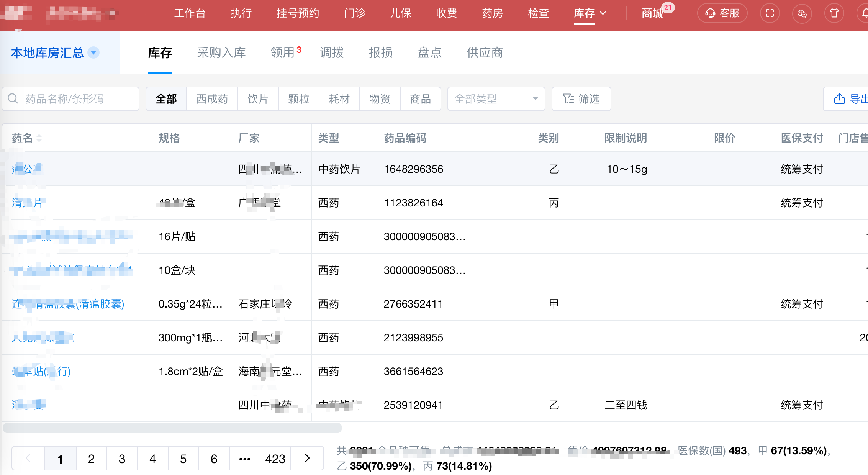Filter by 商品 category
This screenshot has height=475, width=868.
coord(421,99)
